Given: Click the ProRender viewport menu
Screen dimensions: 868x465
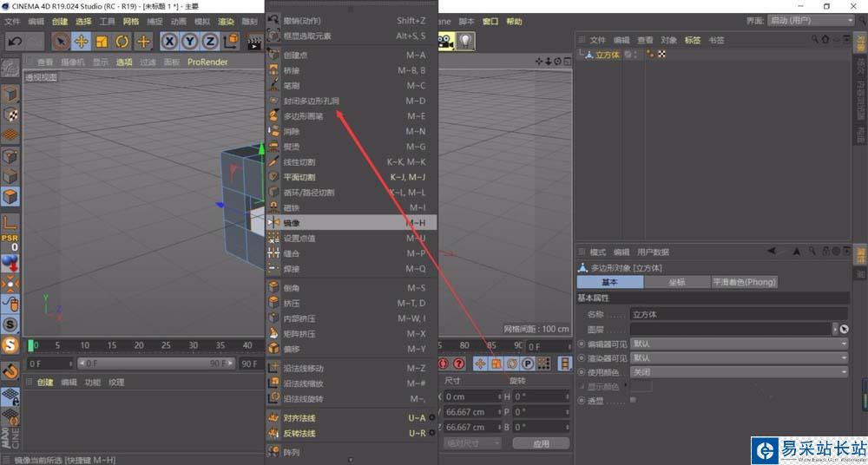Looking at the screenshot, I should [x=207, y=62].
